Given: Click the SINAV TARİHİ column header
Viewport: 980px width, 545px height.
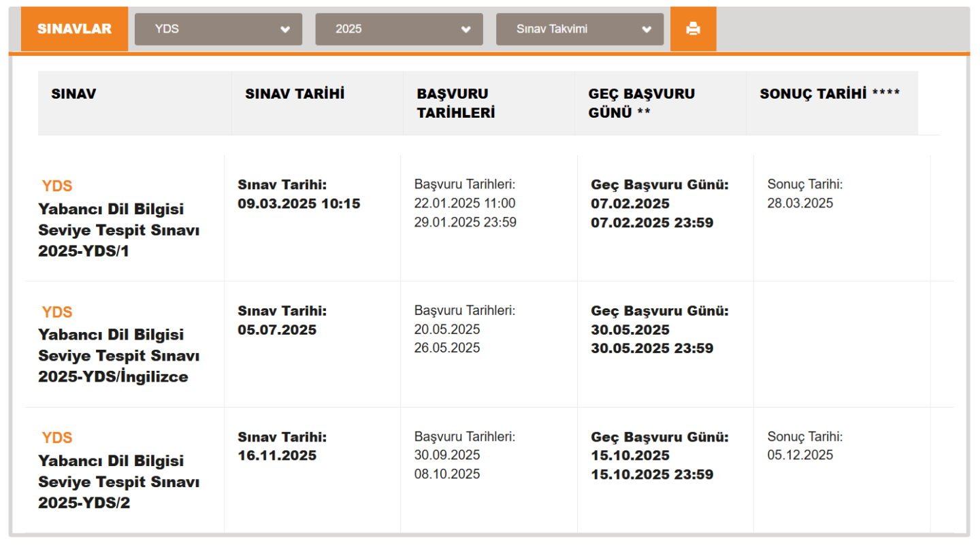Looking at the screenshot, I should coord(318,103).
